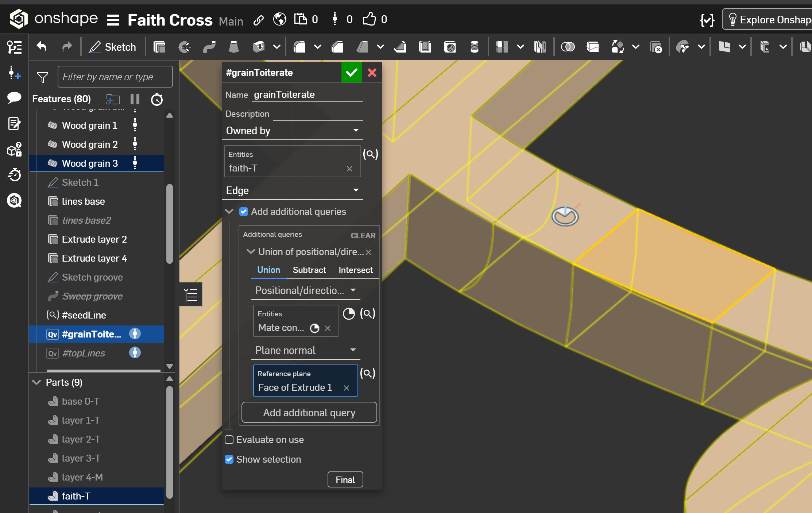Image resolution: width=812 pixels, height=513 pixels.
Task: Open the Plane normal dropdown
Action: point(305,350)
